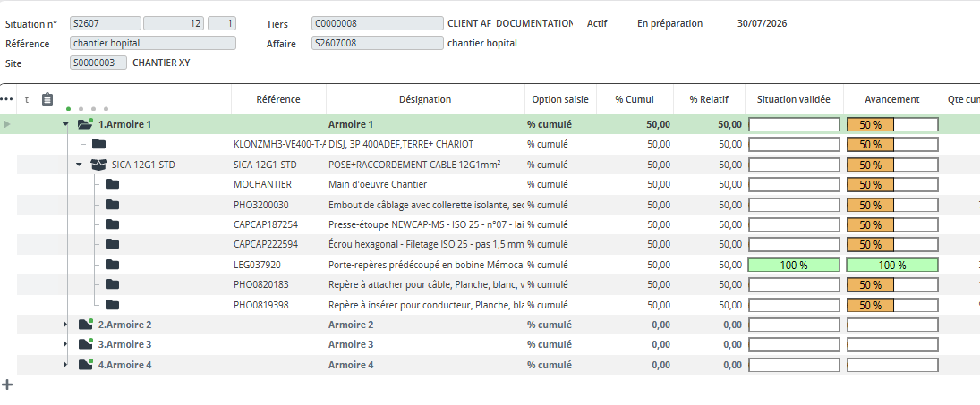Image resolution: width=980 pixels, height=405 pixels.
Task: Click folder icon in CAPCAP222594 row
Action: tap(112, 244)
